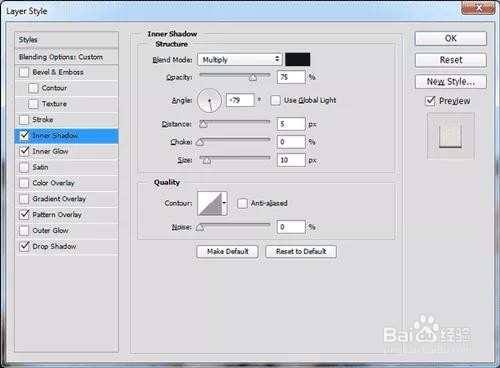Open the Styles section
The width and height of the screenshot is (500, 368).
[x=66, y=40]
